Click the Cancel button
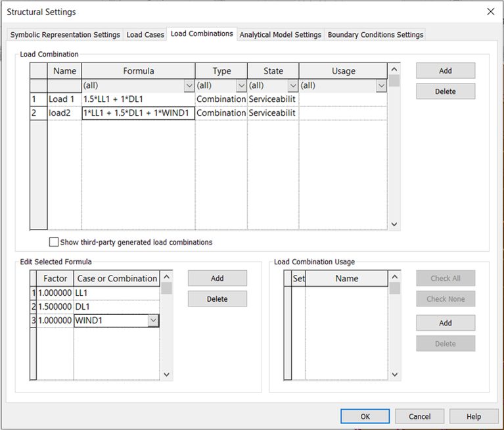This screenshot has height=430, width=504. coord(419,416)
